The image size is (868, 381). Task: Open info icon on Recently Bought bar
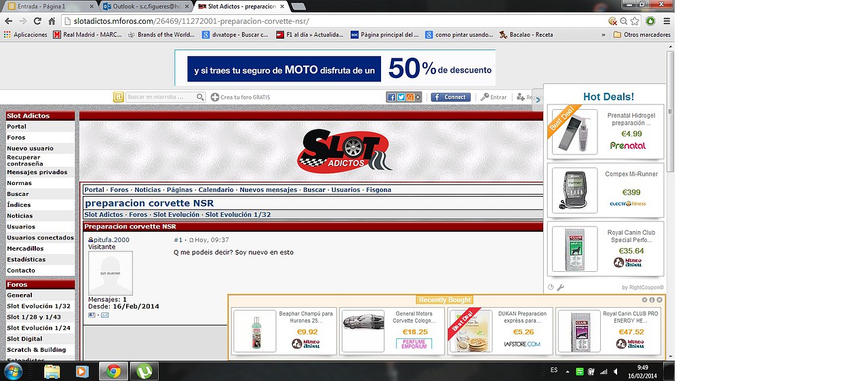[652, 300]
